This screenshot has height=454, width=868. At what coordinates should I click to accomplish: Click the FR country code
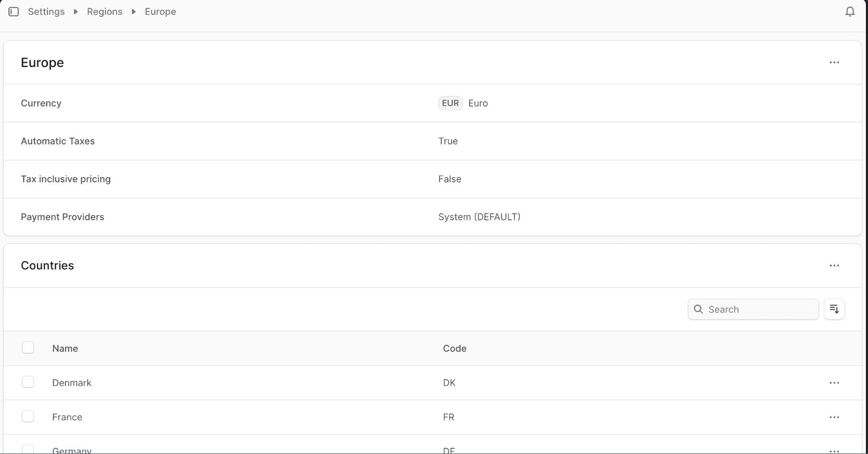(x=449, y=417)
